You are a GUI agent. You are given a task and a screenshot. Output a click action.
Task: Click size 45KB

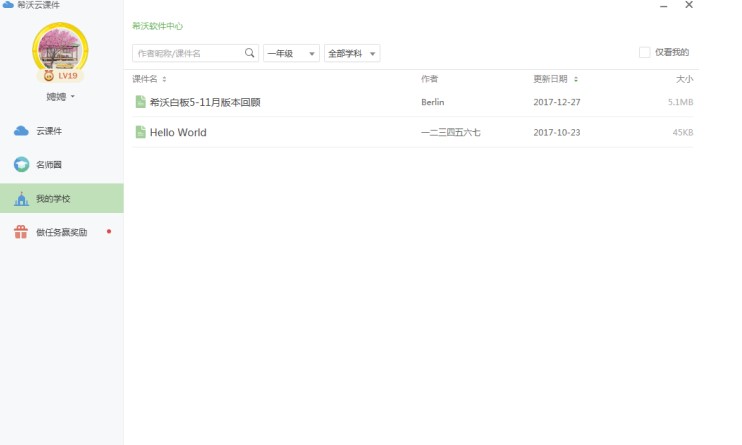coord(683,132)
